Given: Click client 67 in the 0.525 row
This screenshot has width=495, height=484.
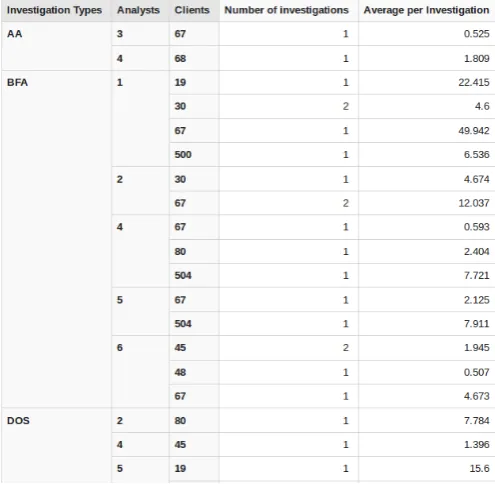Looking at the screenshot, I should coord(180,34).
